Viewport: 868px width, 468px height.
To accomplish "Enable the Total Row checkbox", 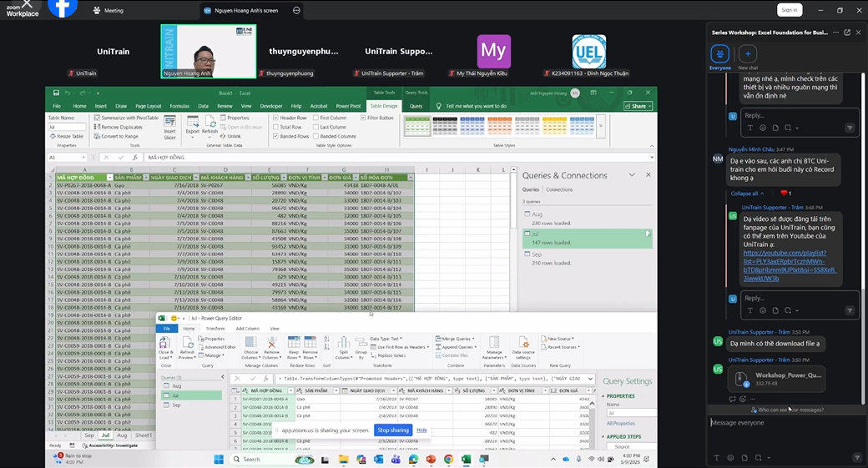I will tap(275, 128).
